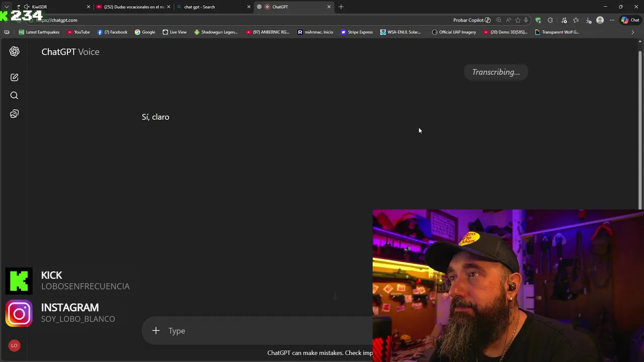Open the Read aloud icon in address bar
This screenshot has height=362, width=644.
[508, 20]
